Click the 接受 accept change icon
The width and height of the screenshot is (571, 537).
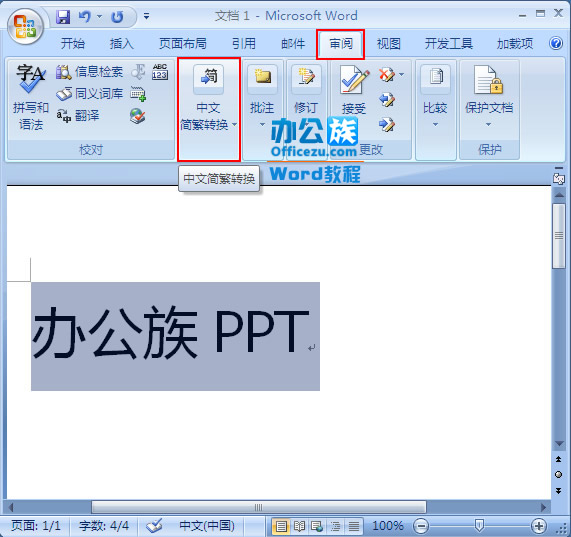(x=353, y=81)
